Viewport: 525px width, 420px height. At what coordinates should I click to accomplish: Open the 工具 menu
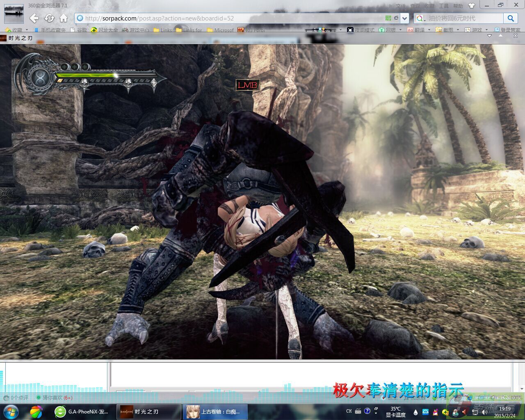coord(443,6)
